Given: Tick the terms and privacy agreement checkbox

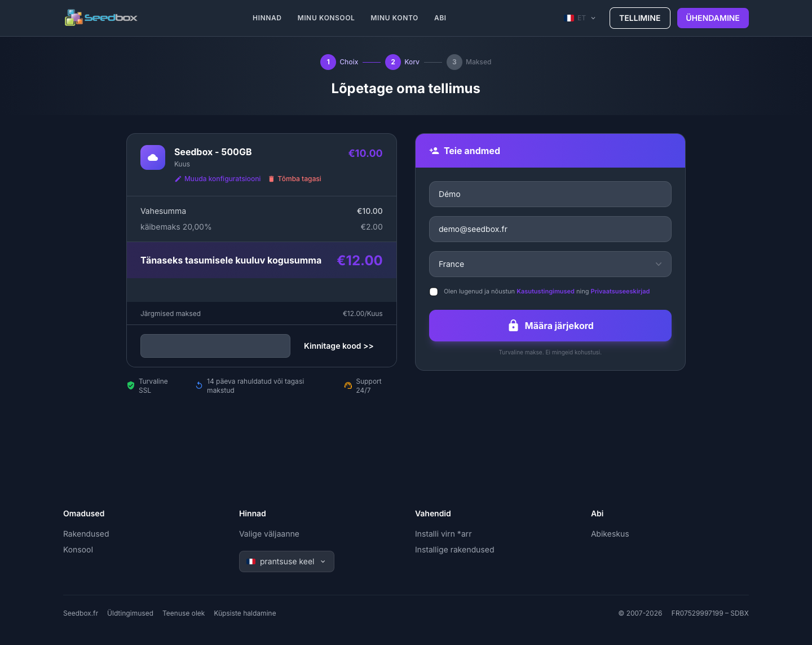Looking at the screenshot, I should 434,292.
